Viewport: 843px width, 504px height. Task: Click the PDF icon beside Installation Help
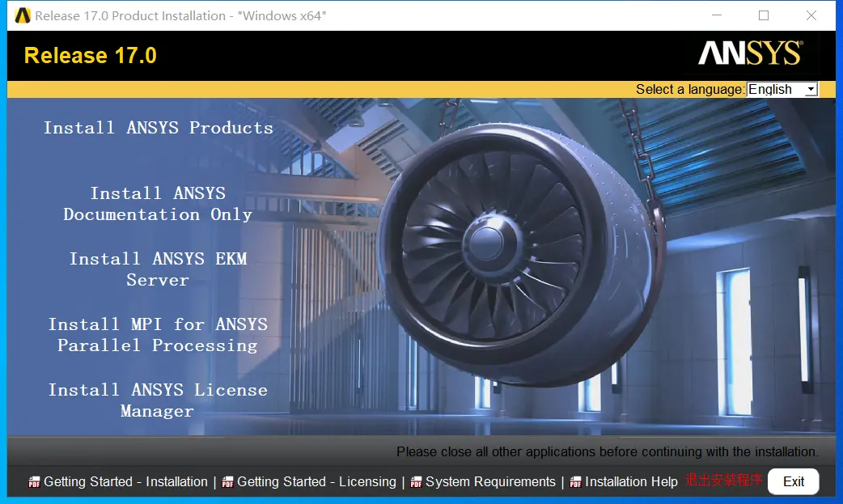pos(575,482)
